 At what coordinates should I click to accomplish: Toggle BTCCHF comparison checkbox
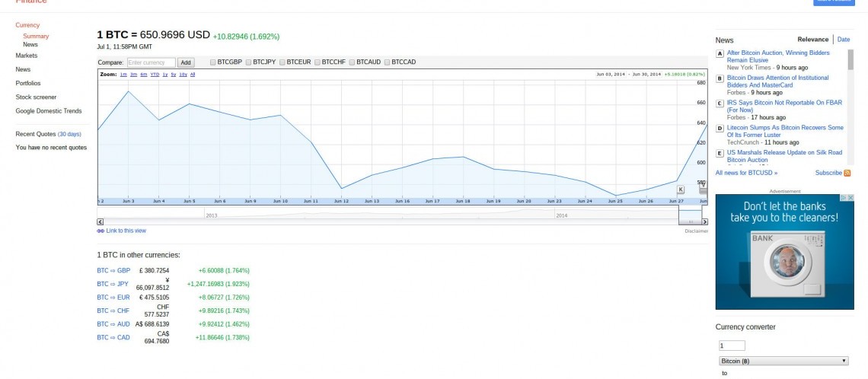point(318,62)
